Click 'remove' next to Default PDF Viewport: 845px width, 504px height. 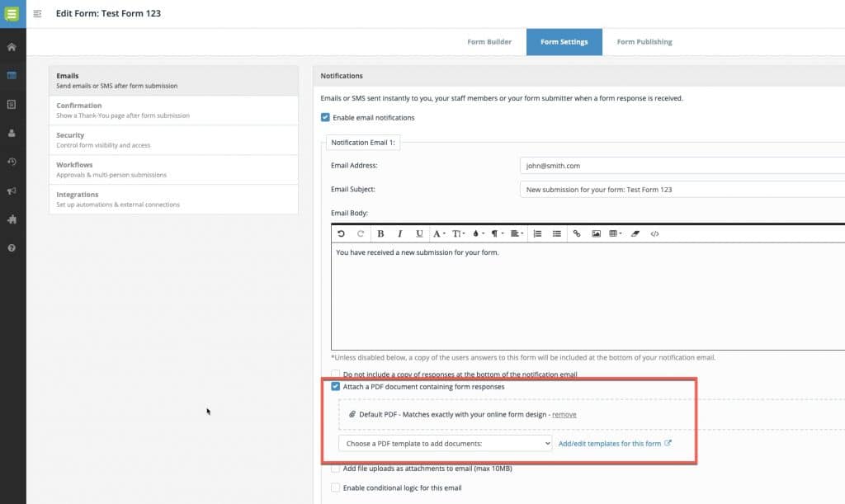point(564,414)
